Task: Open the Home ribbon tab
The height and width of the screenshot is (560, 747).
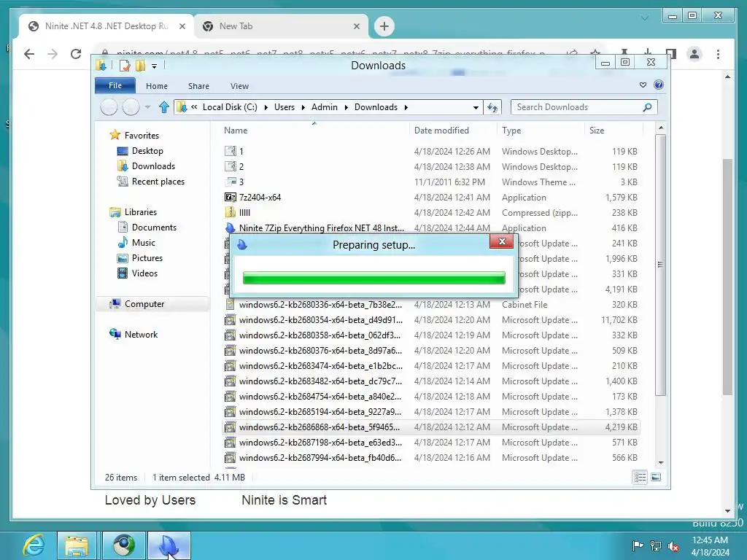Action: pos(157,86)
